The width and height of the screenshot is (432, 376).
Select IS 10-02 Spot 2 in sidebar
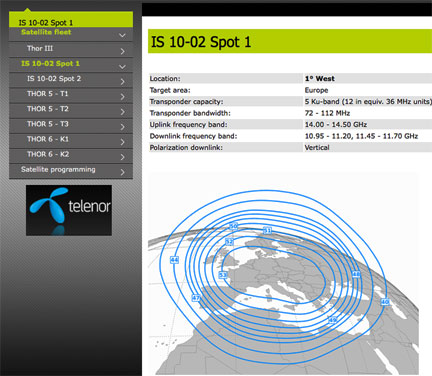pos(54,79)
